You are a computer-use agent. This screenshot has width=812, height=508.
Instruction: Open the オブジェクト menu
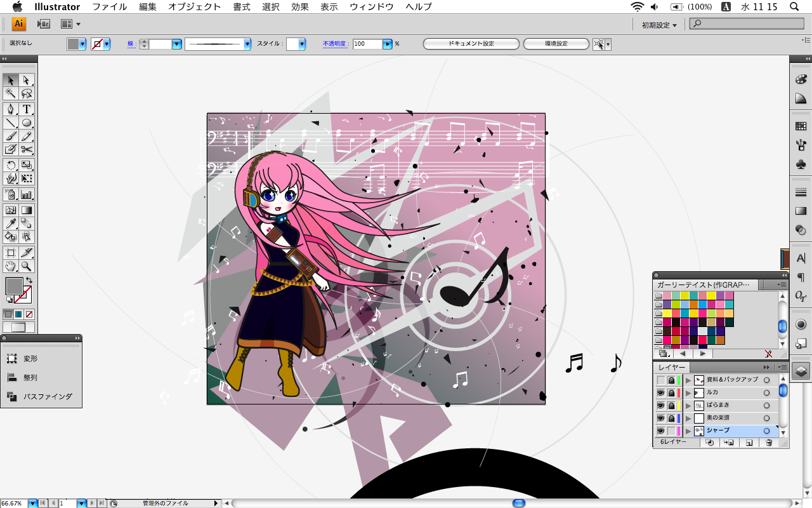point(195,7)
